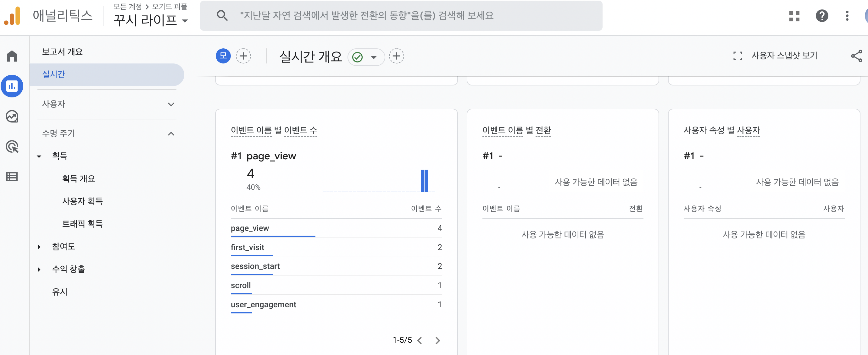Screen dimensions: 868x355
Task: Open 유지 report in sidebar
Action: (60, 292)
